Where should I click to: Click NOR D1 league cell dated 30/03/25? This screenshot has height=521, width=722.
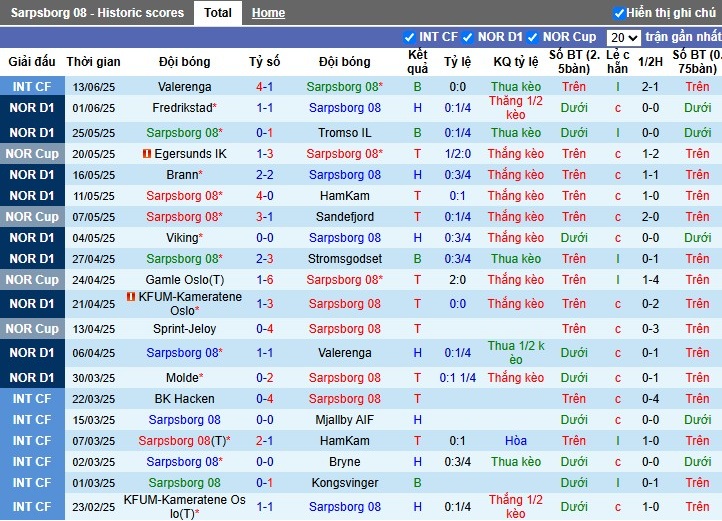[x=32, y=378]
